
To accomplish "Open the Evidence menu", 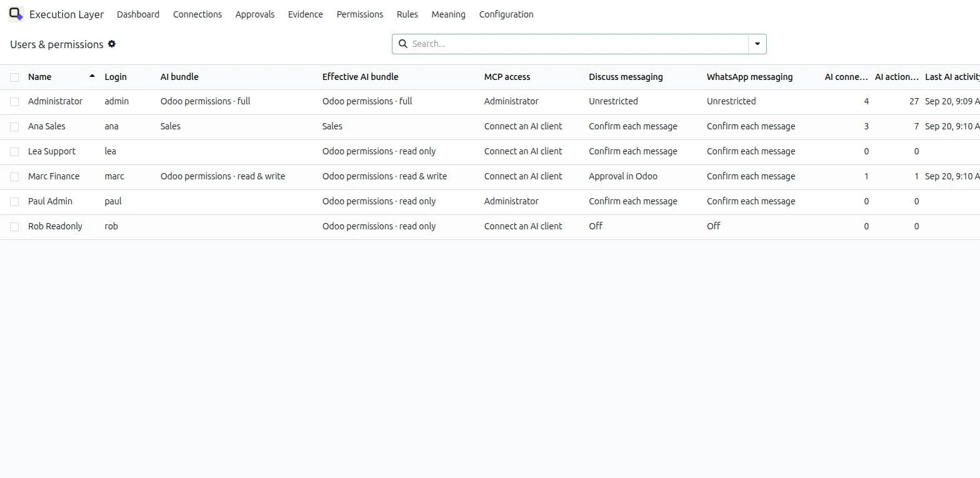I will (306, 14).
